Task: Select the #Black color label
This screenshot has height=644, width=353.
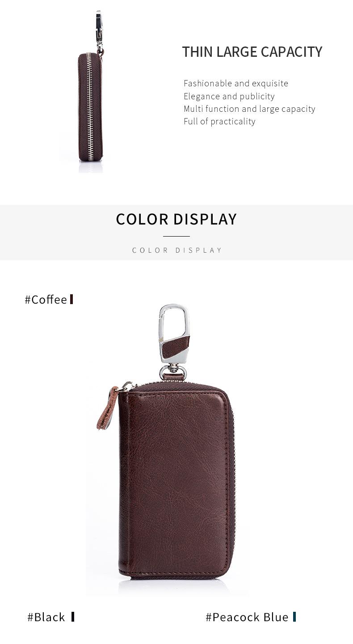Action: tap(46, 617)
